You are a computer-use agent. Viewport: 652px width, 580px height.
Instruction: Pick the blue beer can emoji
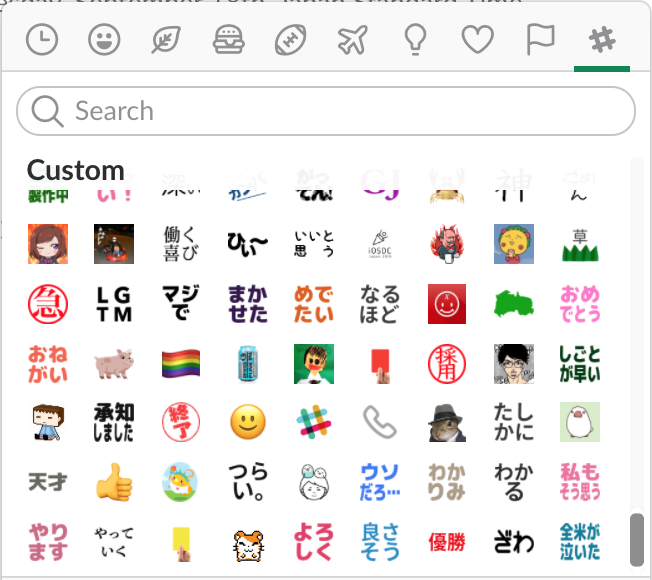(x=247, y=364)
